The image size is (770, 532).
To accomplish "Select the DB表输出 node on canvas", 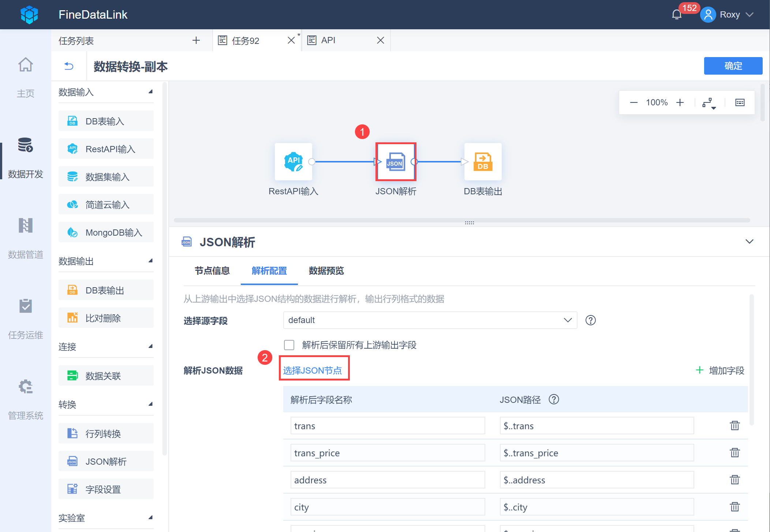I will pyautogui.click(x=483, y=162).
